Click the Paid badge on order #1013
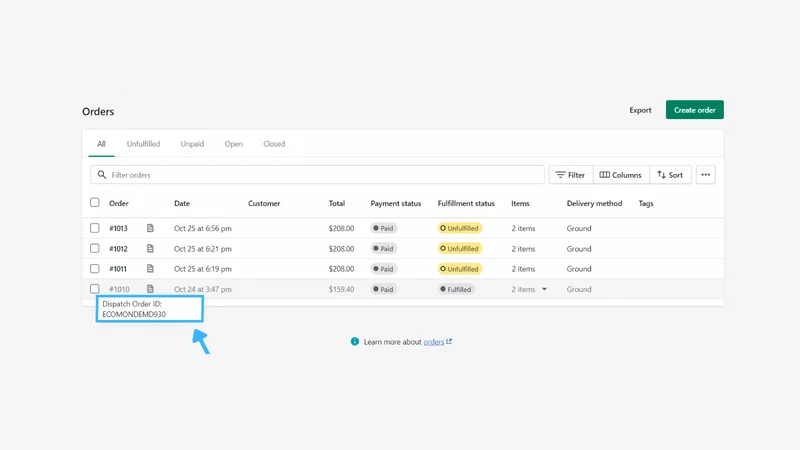 (384, 228)
